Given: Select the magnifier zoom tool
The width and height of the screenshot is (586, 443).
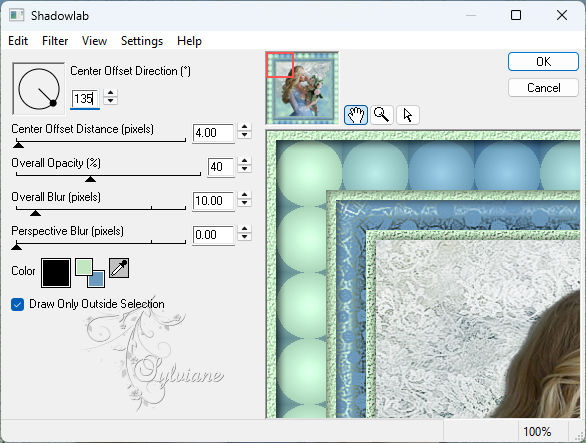Looking at the screenshot, I should pyautogui.click(x=382, y=115).
